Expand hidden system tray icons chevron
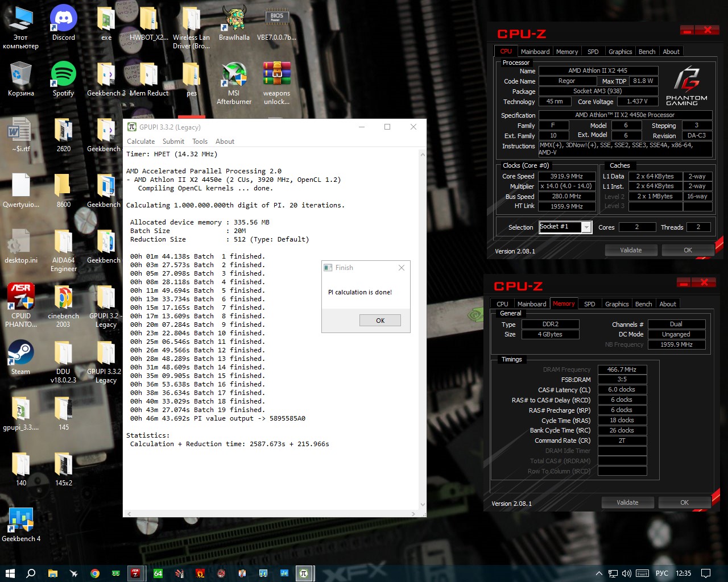This screenshot has width=728, height=582. tap(599, 573)
